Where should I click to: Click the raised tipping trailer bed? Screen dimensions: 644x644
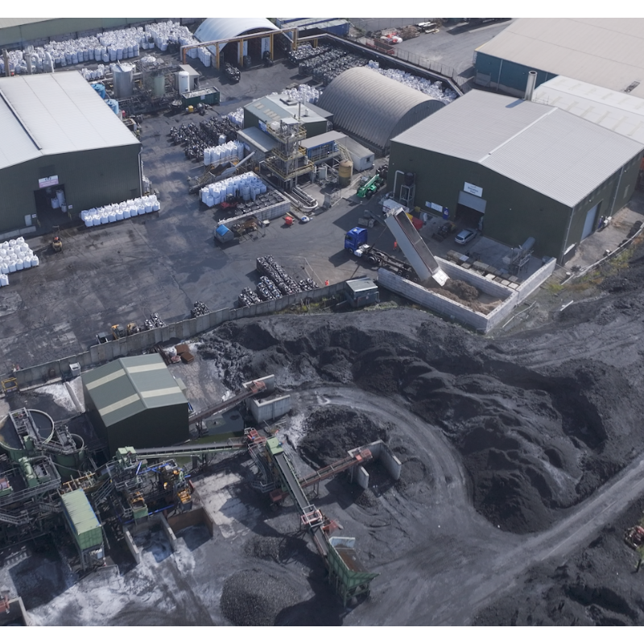pyautogui.click(x=414, y=245)
